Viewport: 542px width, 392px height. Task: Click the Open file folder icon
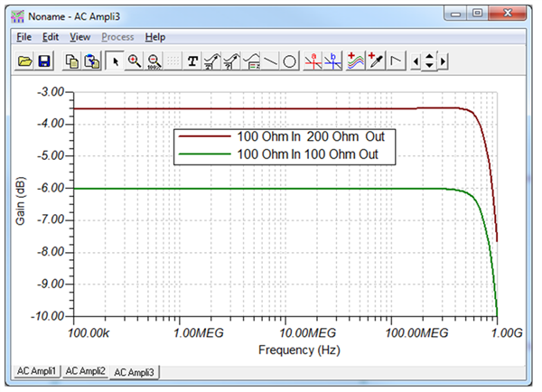click(25, 61)
